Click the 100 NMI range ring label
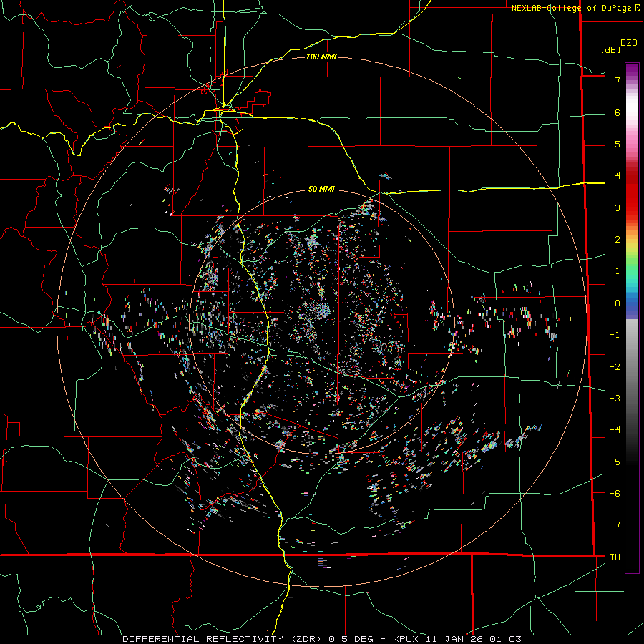The image size is (644, 644). click(321, 57)
